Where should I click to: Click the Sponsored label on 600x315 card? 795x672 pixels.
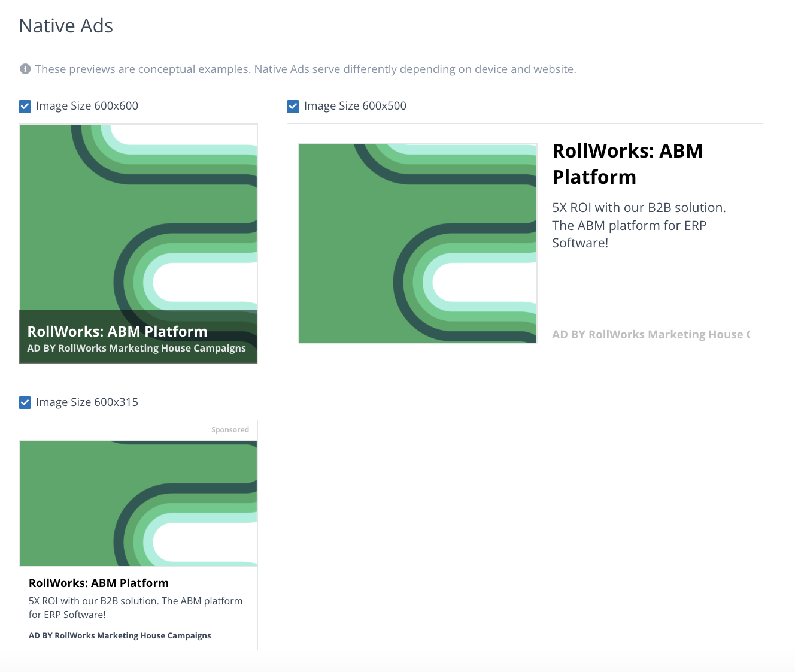pos(230,430)
